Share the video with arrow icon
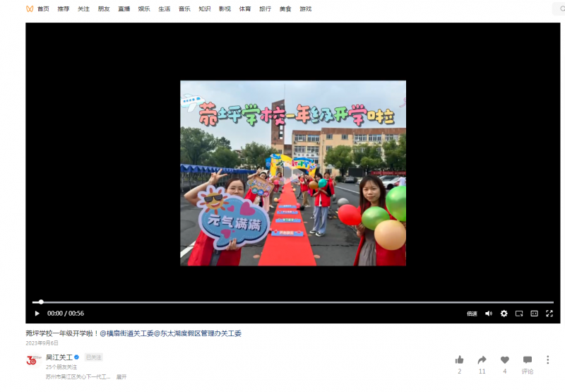This screenshot has height=392, width=565. [482, 360]
